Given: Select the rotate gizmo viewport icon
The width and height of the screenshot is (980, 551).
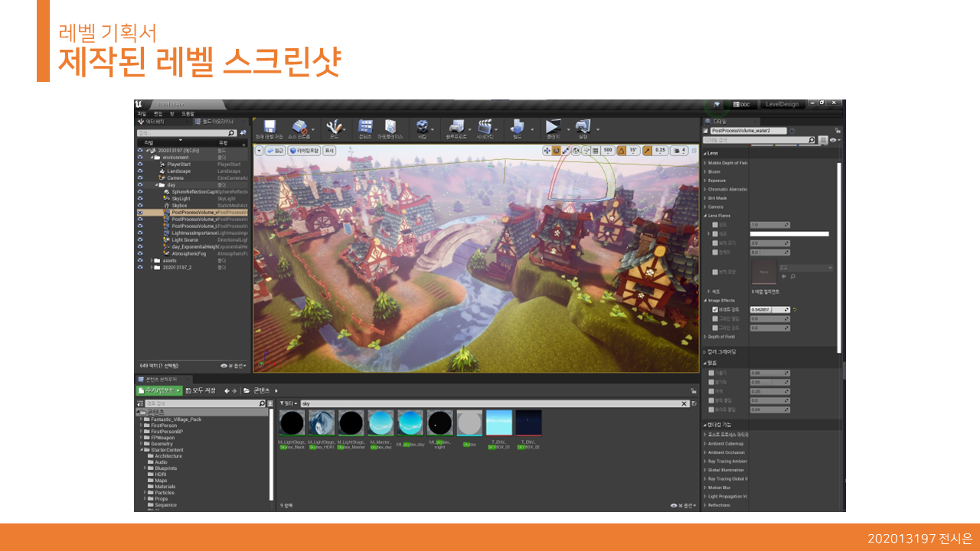Looking at the screenshot, I should pyautogui.click(x=557, y=151).
